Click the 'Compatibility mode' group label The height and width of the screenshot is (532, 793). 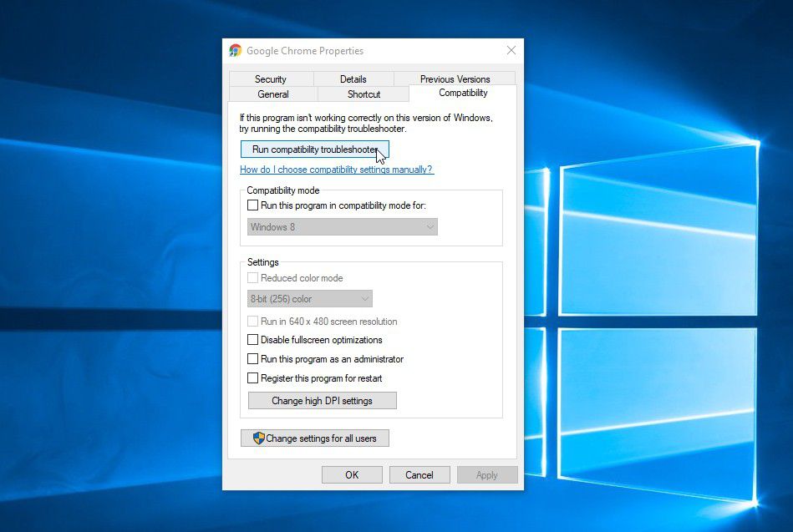click(x=283, y=190)
